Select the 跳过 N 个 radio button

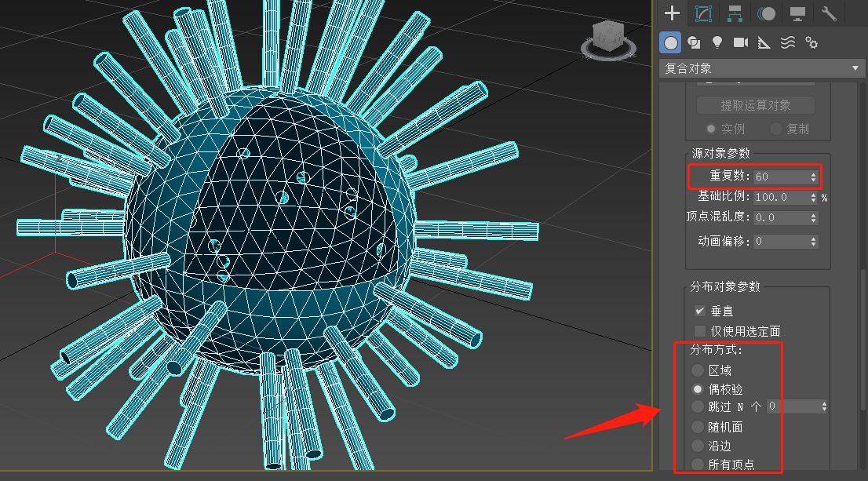point(698,406)
